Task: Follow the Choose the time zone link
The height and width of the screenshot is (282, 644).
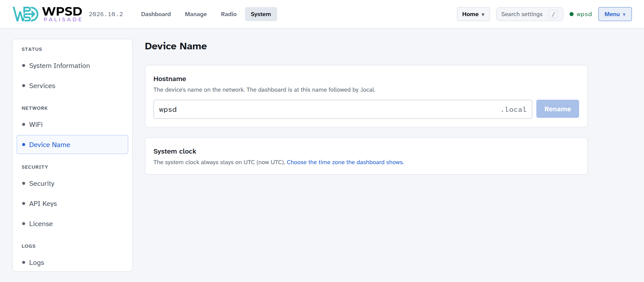Action: pos(345,162)
